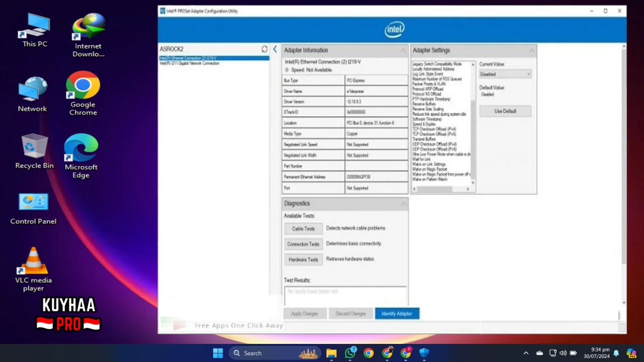
Task: Open WhatsApp from the taskbar
Action: (x=350, y=353)
